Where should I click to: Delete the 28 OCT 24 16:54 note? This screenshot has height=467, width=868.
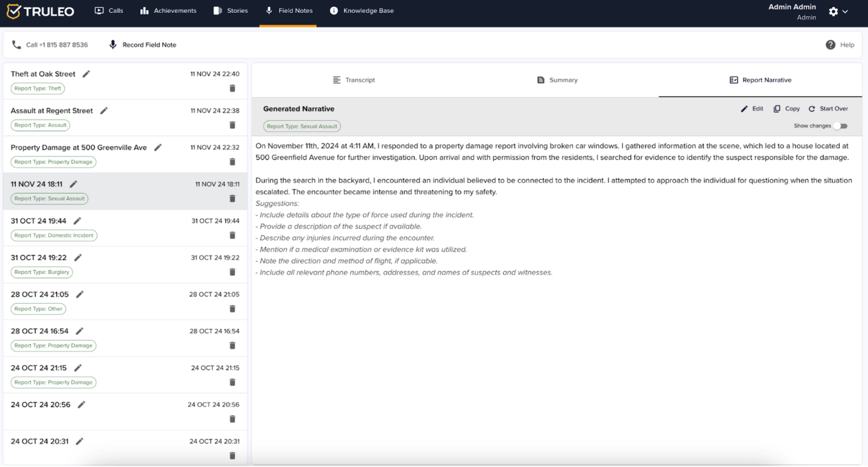tap(232, 345)
